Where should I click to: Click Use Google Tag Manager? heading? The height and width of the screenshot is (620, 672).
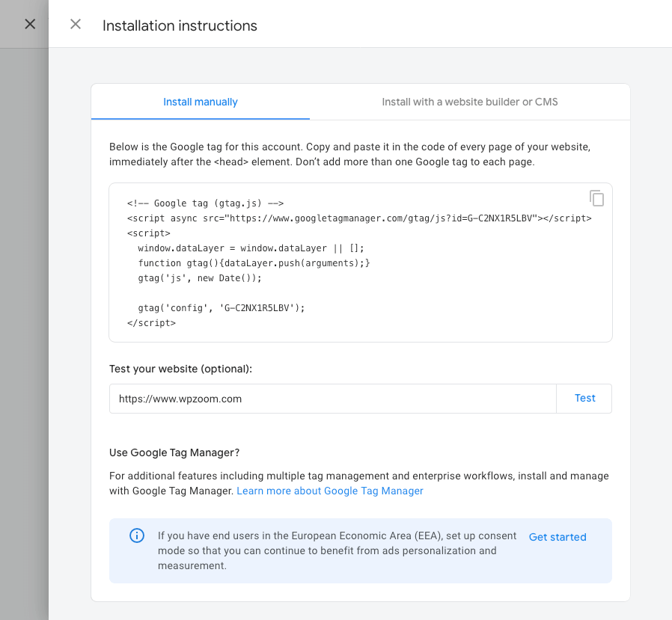pos(174,452)
